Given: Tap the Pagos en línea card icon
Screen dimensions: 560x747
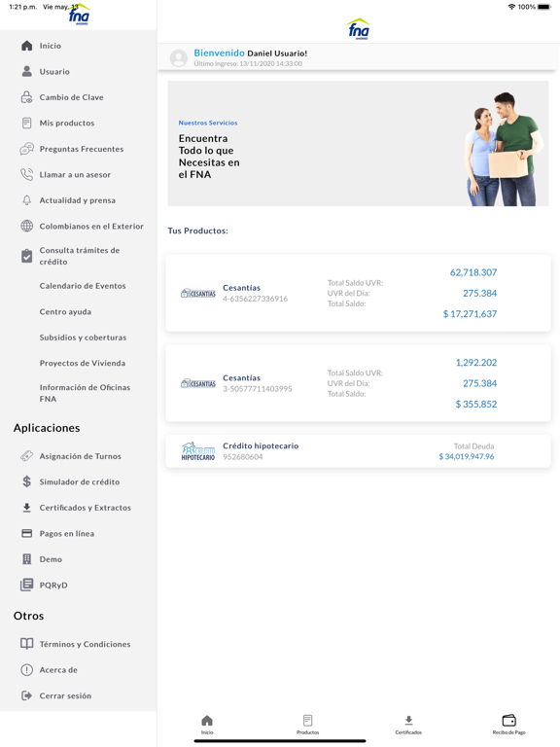Looking at the screenshot, I should point(26,533).
